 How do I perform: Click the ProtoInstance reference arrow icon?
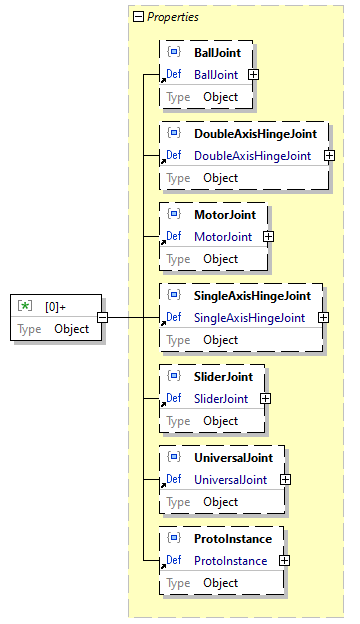tap(163, 566)
